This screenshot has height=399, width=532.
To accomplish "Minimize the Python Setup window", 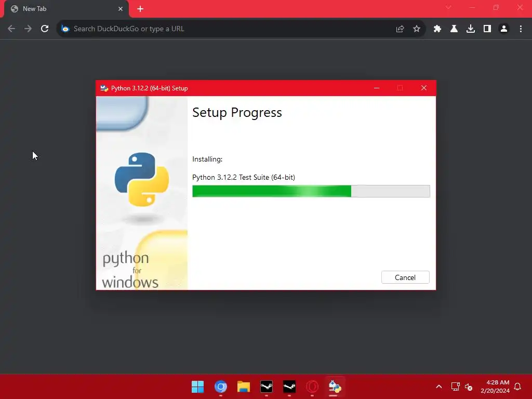I will click(x=377, y=88).
